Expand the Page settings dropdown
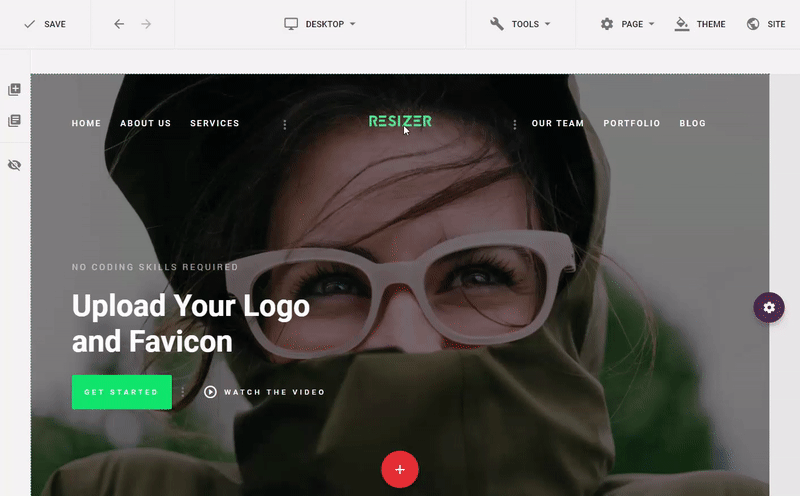Viewport: 800px width, 496px height. [x=627, y=24]
